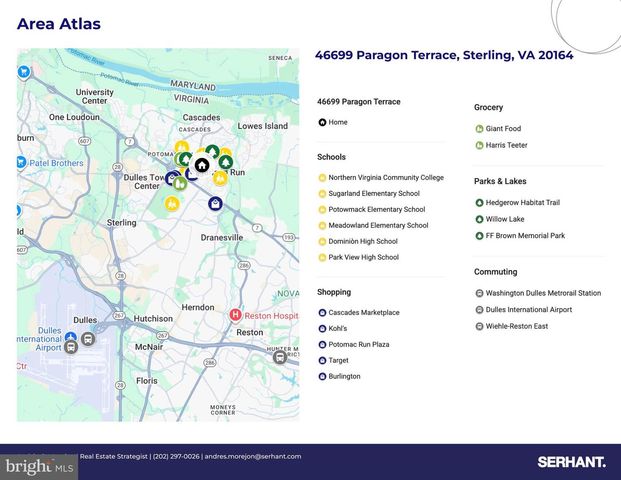Click Cascades Marketplace shopping icon
This screenshot has height=480, width=621.
pyautogui.click(x=322, y=312)
